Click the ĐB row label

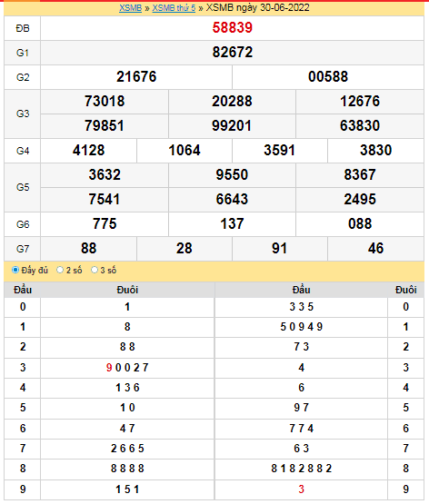(23, 28)
